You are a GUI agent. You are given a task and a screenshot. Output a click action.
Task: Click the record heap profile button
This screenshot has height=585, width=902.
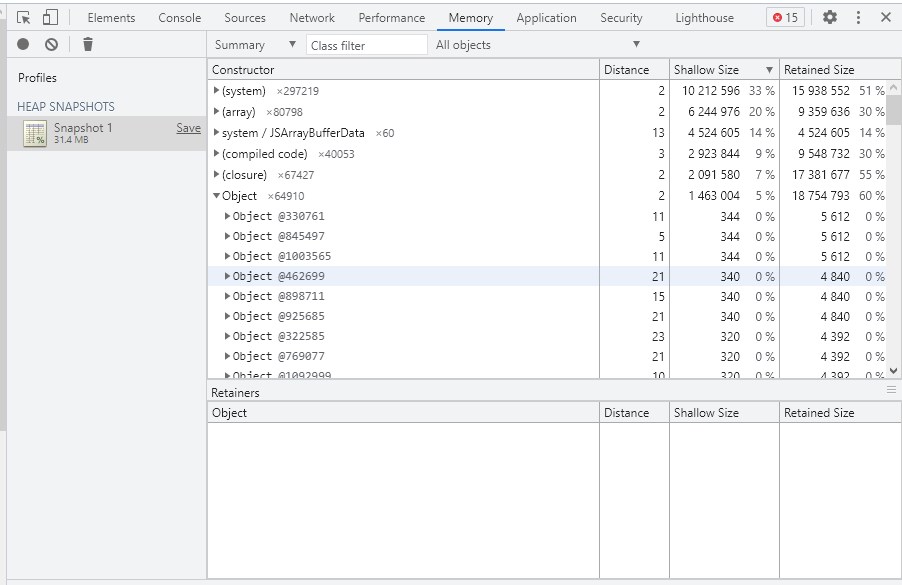click(23, 44)
